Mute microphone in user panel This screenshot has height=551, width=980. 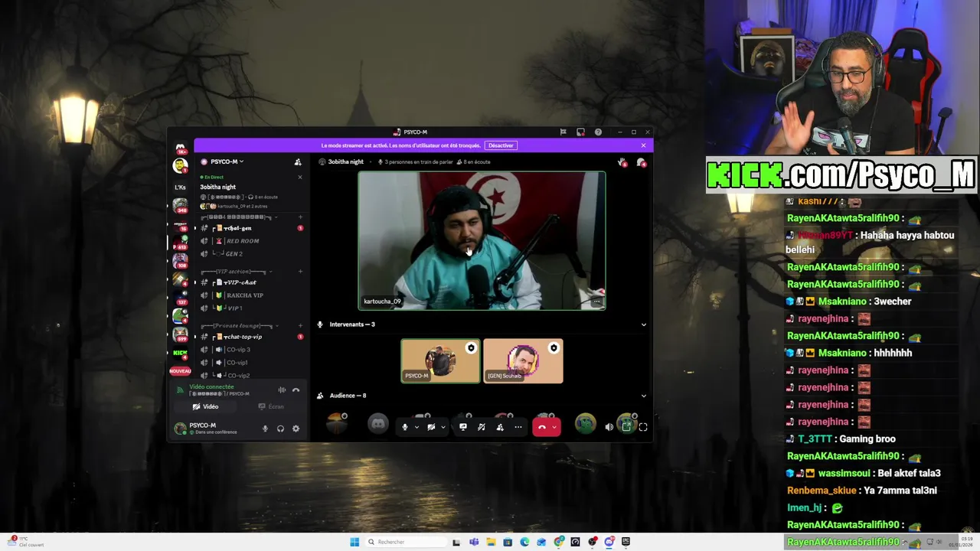click(265, 429)
